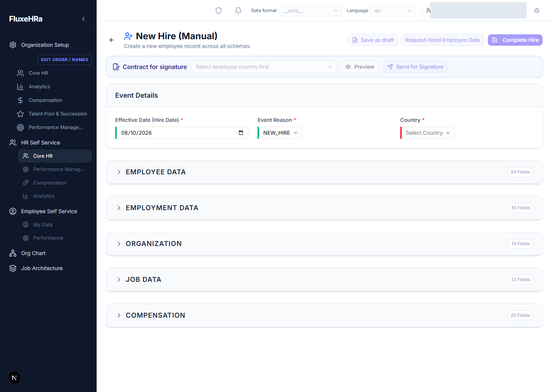Collapse the sidebar with the chevron icon
This screenshot has width=552, height=392.
click(83, 19)
